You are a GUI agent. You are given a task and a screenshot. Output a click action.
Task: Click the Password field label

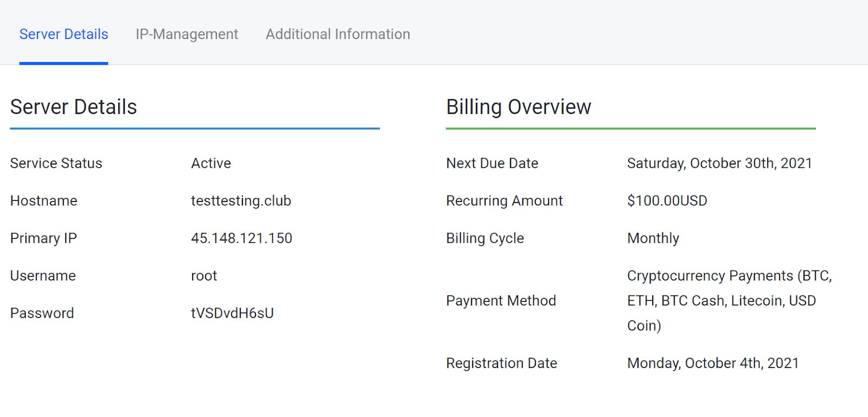coord(42,313)
